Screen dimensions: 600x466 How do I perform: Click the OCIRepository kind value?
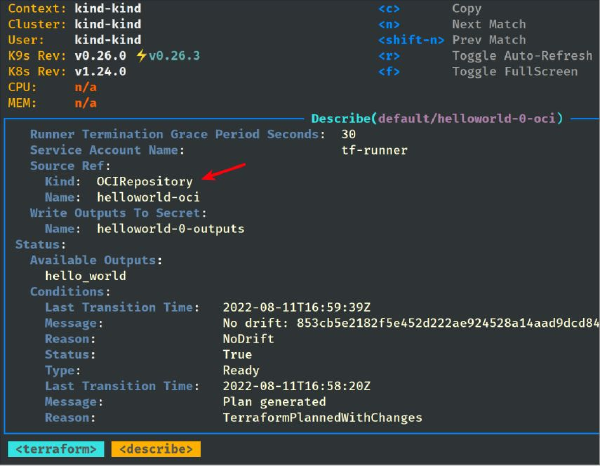144,182
